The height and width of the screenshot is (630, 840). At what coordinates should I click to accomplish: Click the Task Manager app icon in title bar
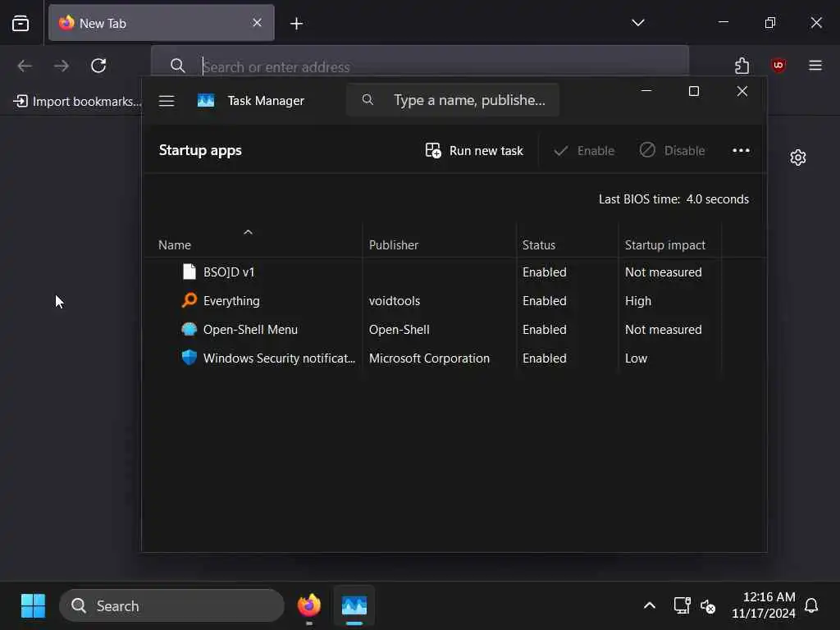206,101
